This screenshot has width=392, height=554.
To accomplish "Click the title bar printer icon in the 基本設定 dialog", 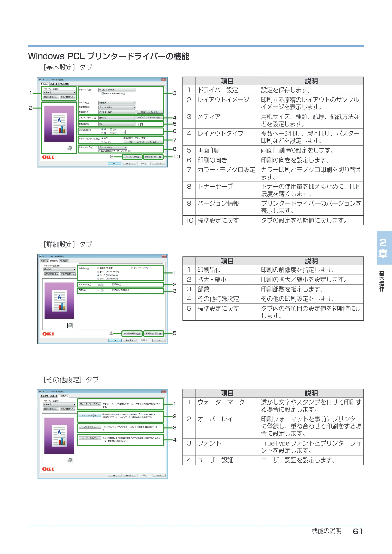I will (x=40, y=80).
